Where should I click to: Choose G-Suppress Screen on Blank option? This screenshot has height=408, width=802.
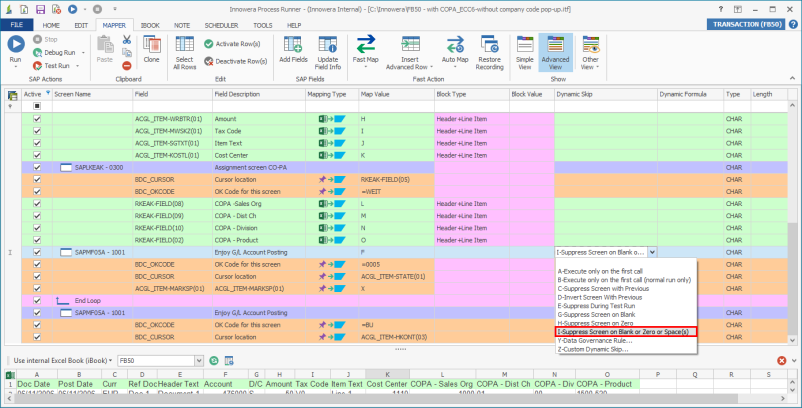point(595,314)
